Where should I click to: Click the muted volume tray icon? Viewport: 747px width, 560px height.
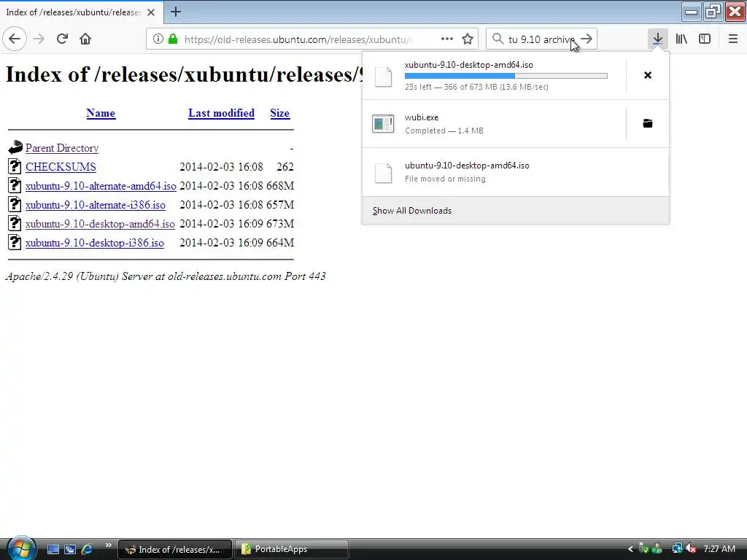692,549
